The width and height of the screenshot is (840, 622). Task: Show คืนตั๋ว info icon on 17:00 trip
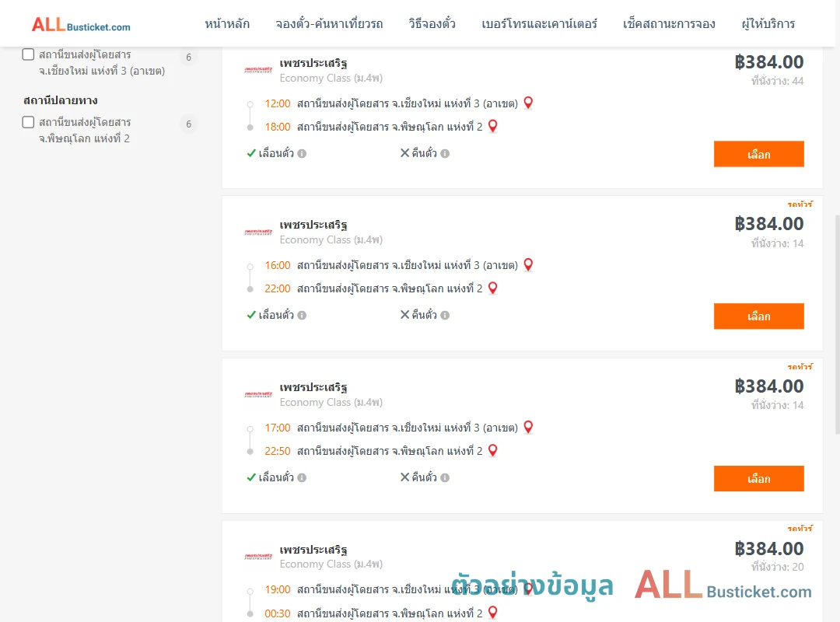tap(445, 478)
